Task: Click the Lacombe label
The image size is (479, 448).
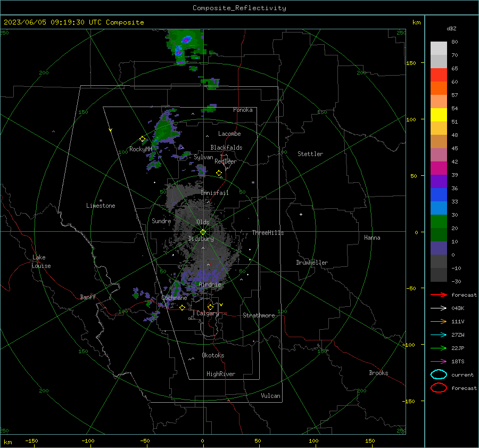Action: coord(229,134)
